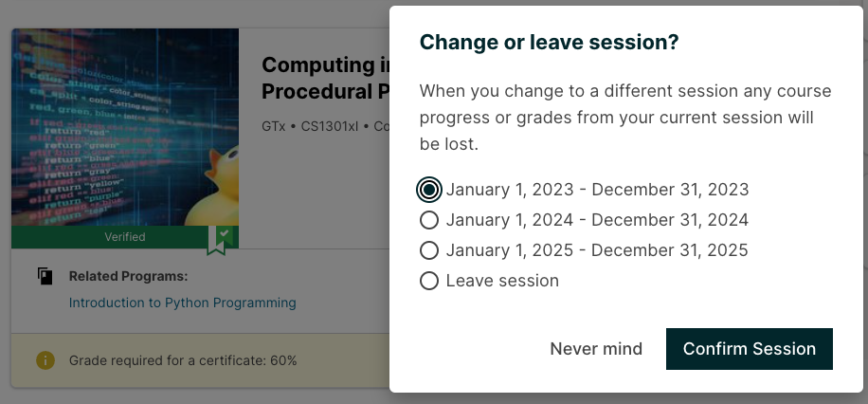The image size is (868, 404).
Task: Pick the January 1, 2025 session radio
Action: tap(429, 250)
